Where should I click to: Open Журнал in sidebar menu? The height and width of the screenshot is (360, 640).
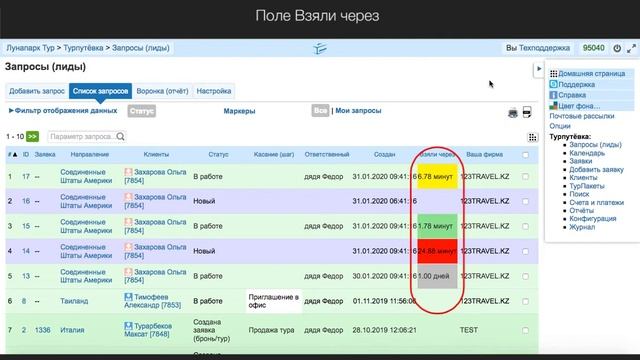coord(582,227)
